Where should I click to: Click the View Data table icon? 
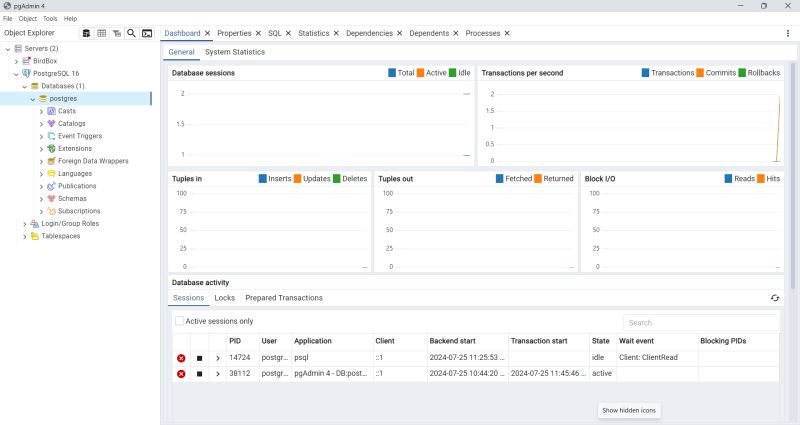(x=102, y=33)
